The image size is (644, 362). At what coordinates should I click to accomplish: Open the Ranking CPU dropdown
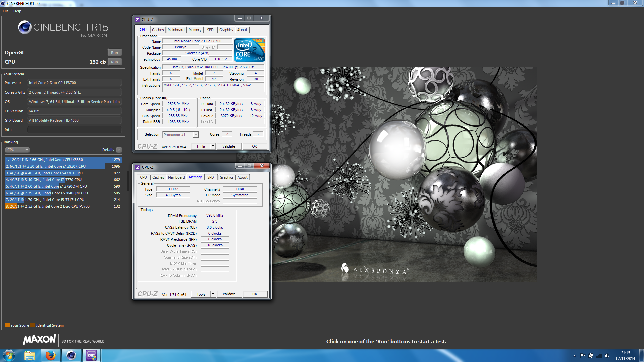(17, 150)
